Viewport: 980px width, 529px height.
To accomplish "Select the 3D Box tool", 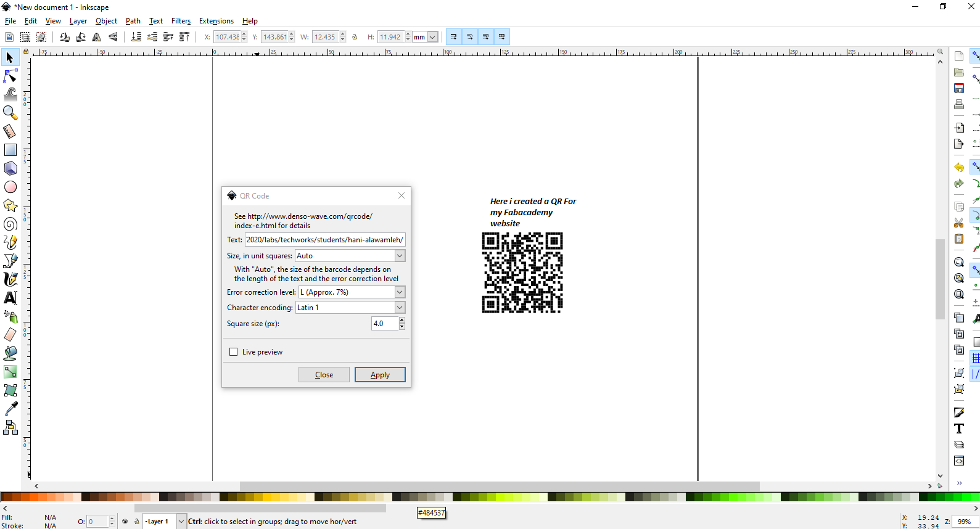I will 10,168.
